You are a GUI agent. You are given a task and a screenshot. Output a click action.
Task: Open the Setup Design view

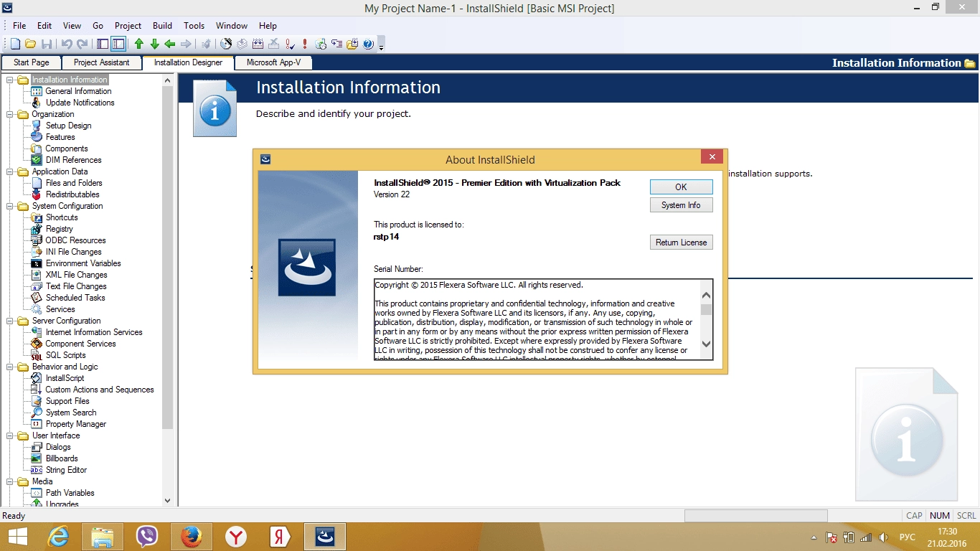(x=68, y=126)
